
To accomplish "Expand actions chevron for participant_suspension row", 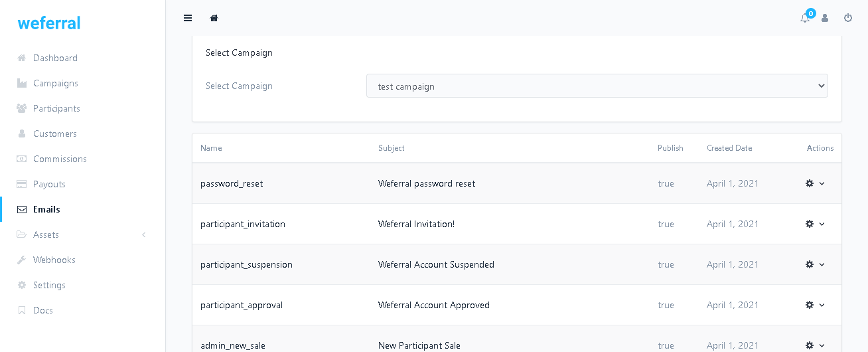I will (x=822, y=264).
